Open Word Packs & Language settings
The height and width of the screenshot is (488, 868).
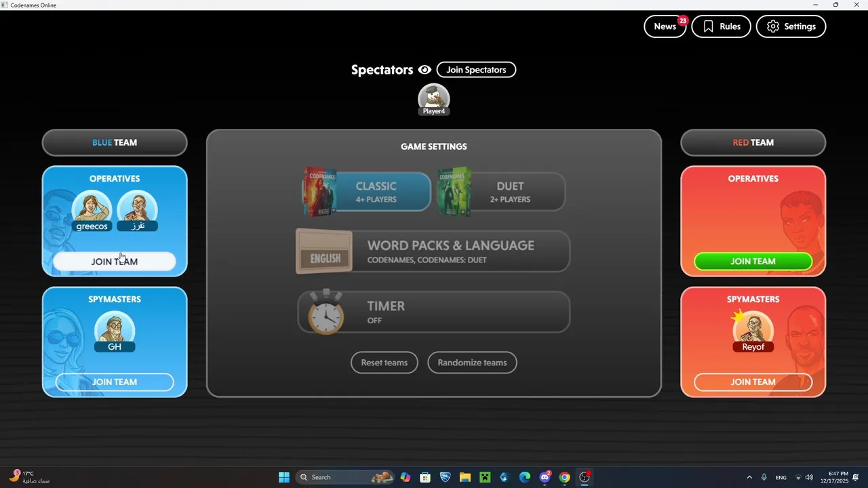coord(433,251)
